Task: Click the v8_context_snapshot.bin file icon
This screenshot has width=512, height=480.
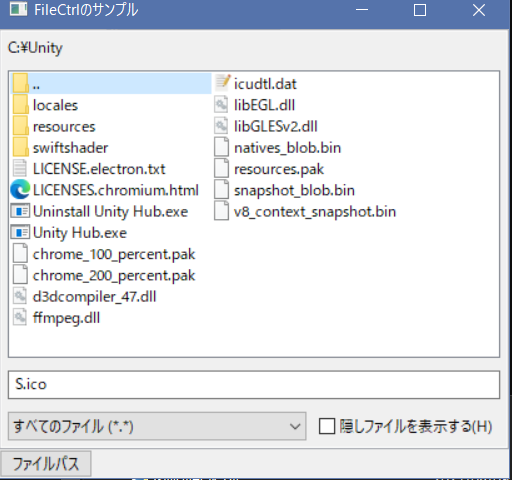Action: [x=221, y=211]
